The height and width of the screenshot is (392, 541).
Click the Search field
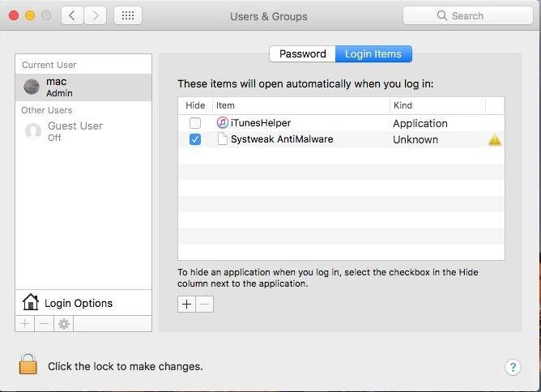tap(468, 15)
